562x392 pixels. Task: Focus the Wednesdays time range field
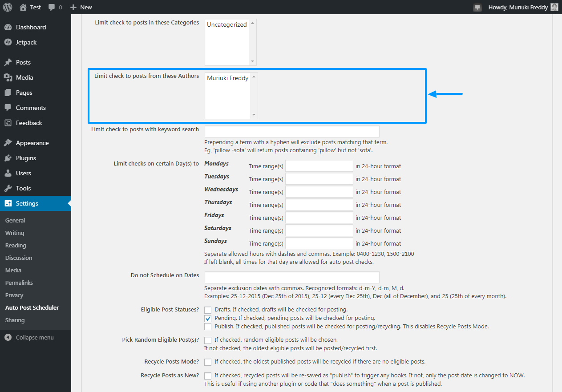[319, 192]
